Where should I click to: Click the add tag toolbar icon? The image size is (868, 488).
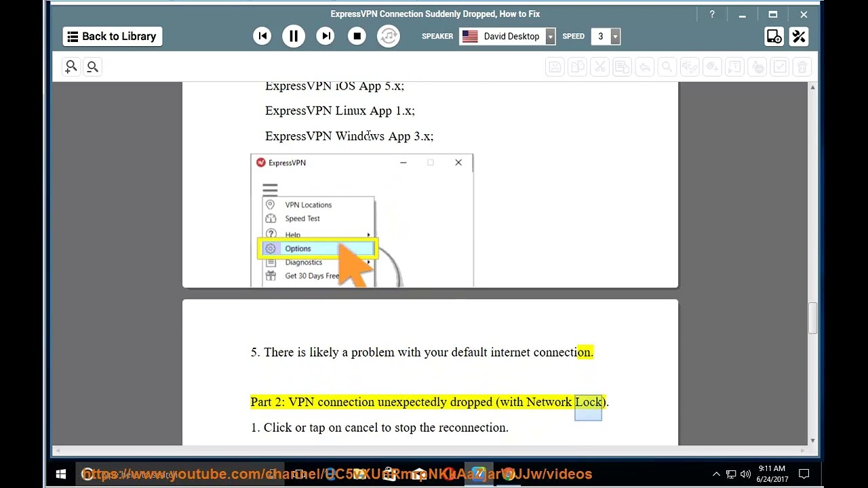coord(712,66)
